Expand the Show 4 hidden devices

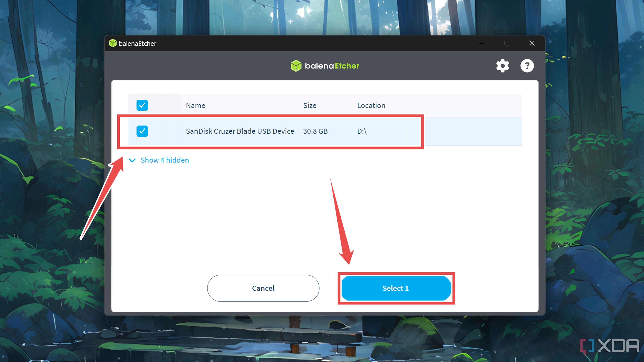pos(164,160)
